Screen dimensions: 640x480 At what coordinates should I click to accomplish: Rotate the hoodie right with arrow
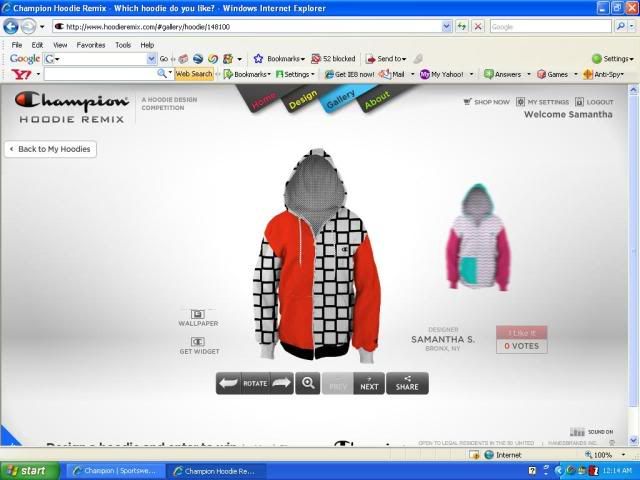point(282,383)
